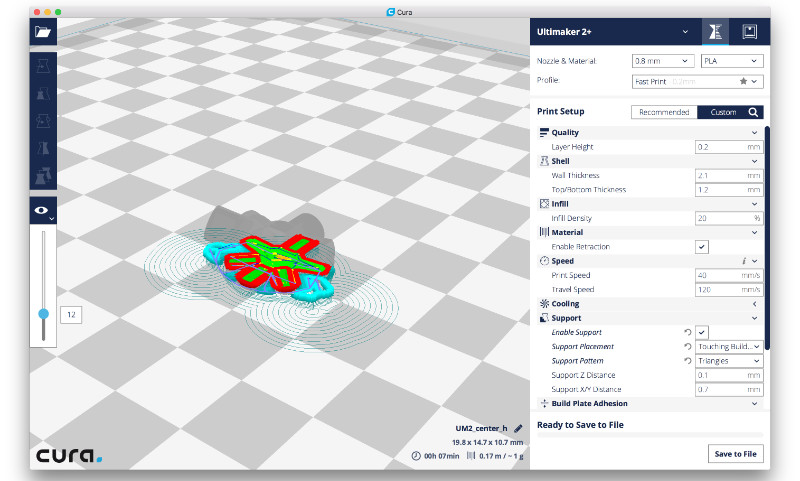Click the pencil icon to rename job
The width and height of the screenshot is (800, 481).
[518, 428]
